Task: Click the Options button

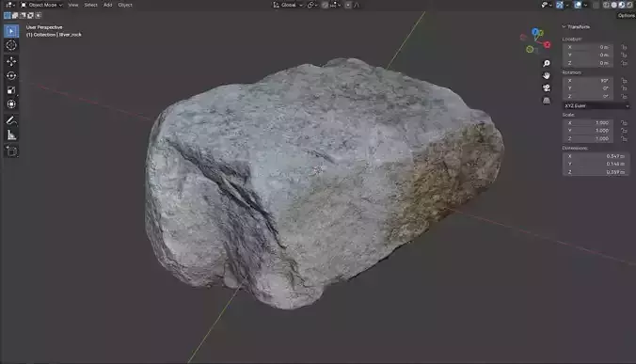Action: pyautogui.click(x=627, y=15)
